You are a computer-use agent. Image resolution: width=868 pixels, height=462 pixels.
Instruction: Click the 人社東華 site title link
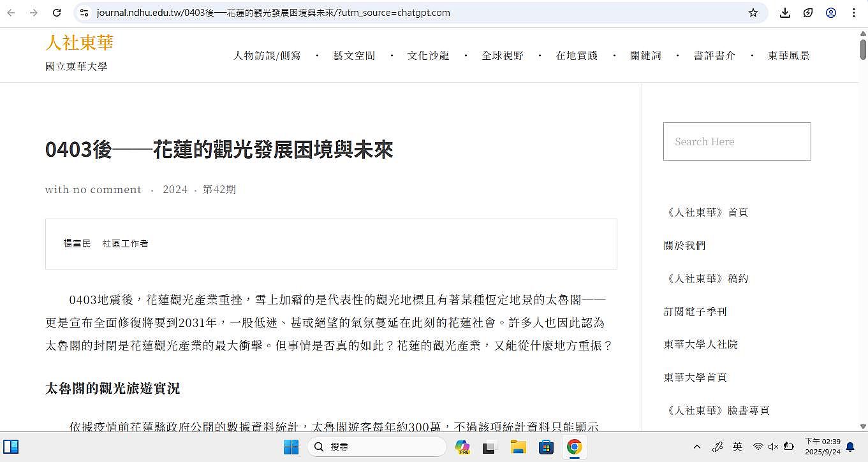coord(79,43)
